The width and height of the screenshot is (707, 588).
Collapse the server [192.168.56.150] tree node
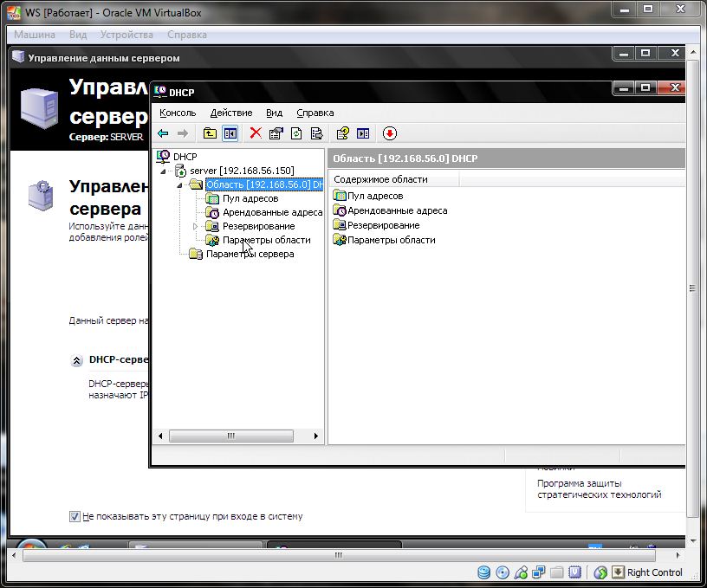(x=163, y=171)
